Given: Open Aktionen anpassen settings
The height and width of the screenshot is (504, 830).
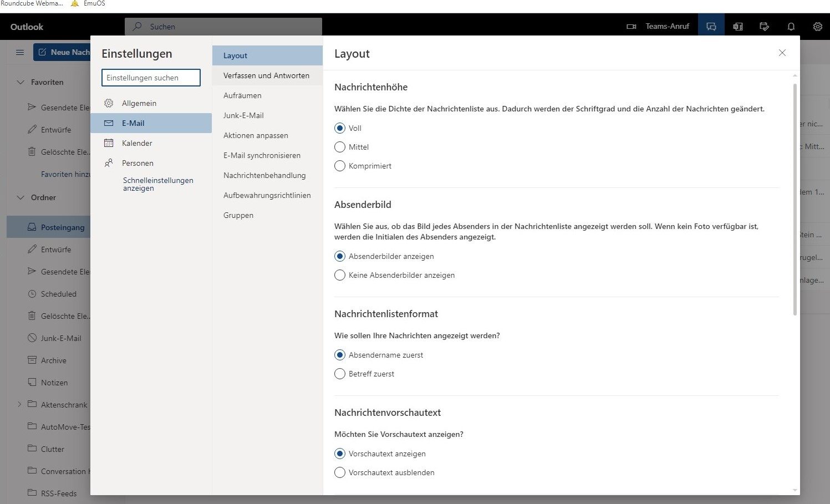Looking at the screenshot, I should (267, 135).
